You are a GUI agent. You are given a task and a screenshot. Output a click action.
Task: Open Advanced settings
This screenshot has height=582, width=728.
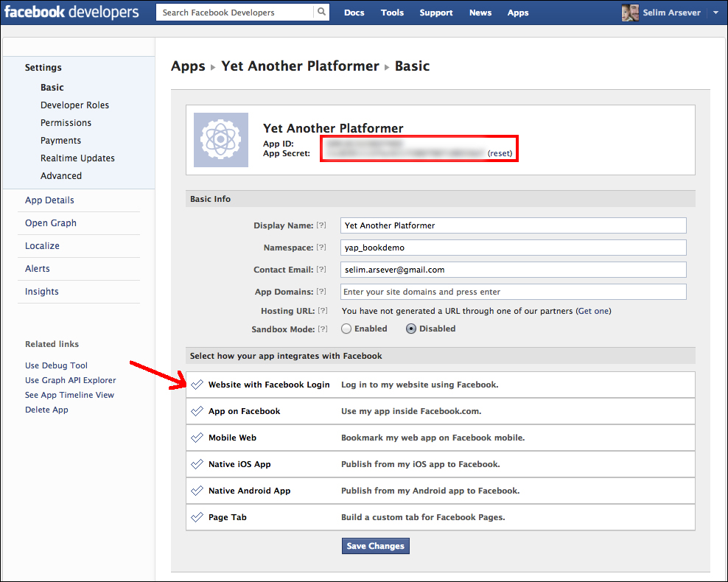[61, 175]
